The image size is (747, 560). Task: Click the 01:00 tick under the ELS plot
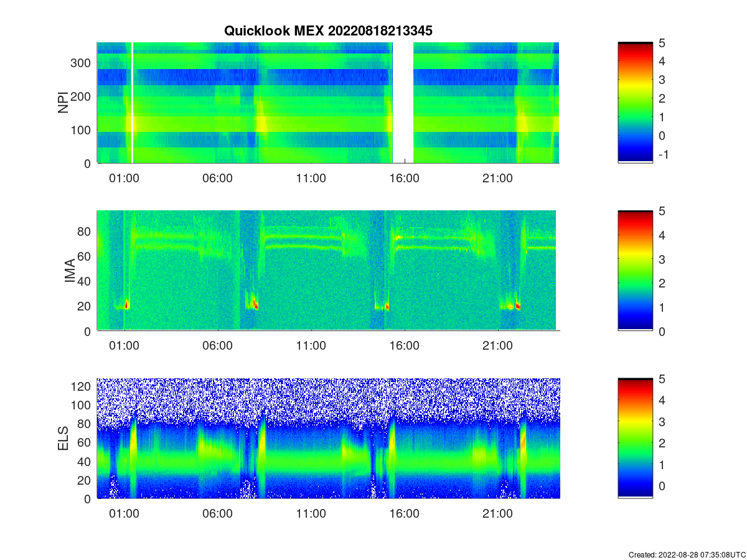coord(125,514)
